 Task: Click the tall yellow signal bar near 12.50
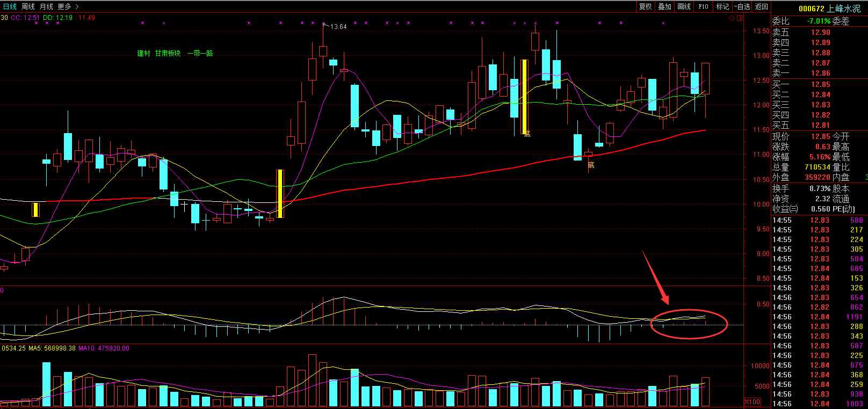coord(524,97)
